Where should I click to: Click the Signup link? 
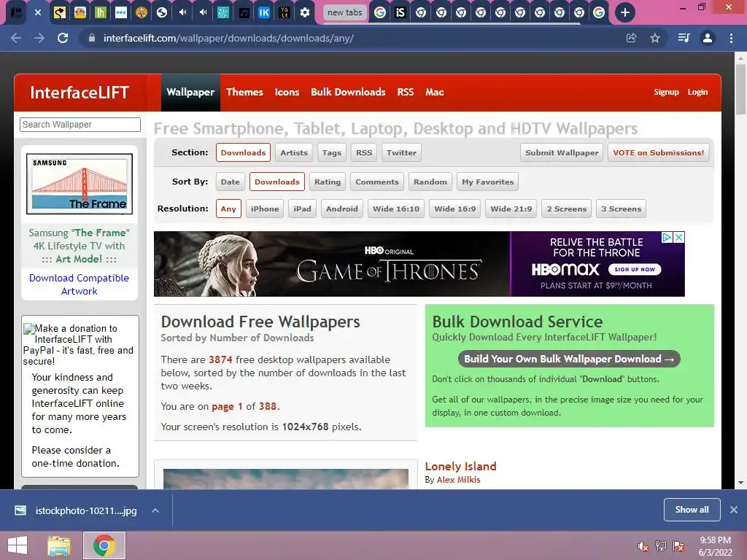click(666, 92)
